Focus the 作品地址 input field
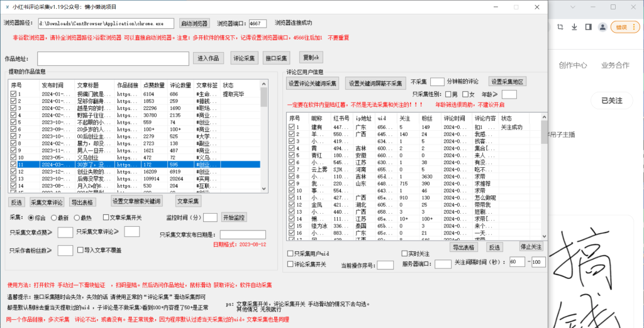Screen dimensions: 644x328 click(x=113, y=58)
